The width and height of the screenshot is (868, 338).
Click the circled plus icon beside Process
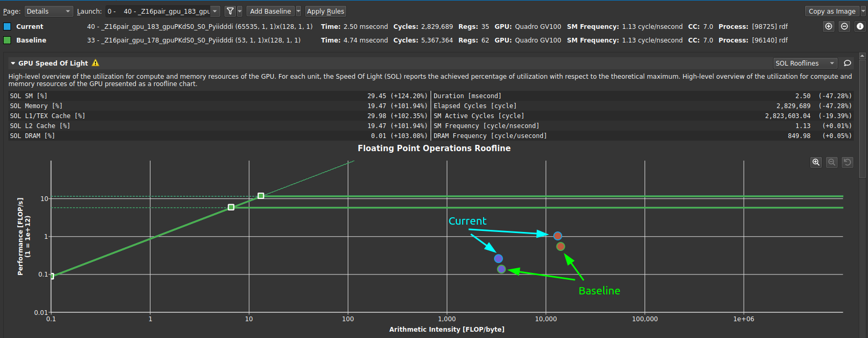(x=829, y=26)
